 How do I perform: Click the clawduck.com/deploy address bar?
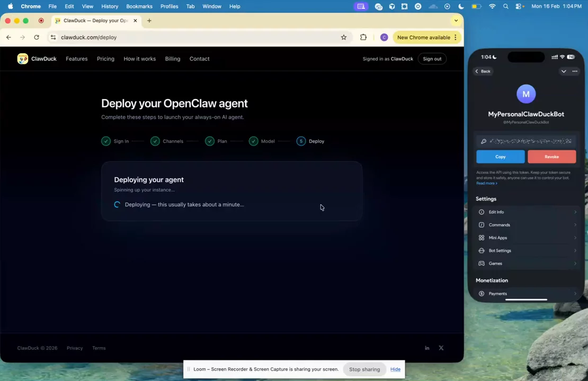(196, 38)
